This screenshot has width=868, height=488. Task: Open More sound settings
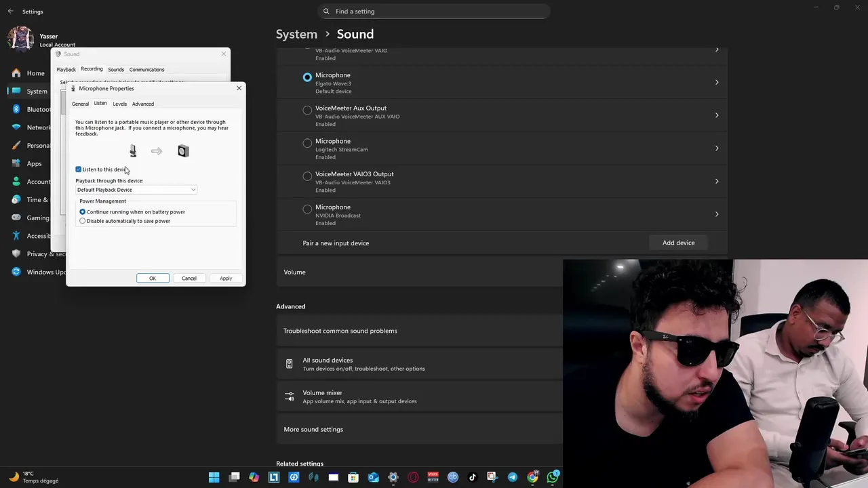click(x=419, y=430)
